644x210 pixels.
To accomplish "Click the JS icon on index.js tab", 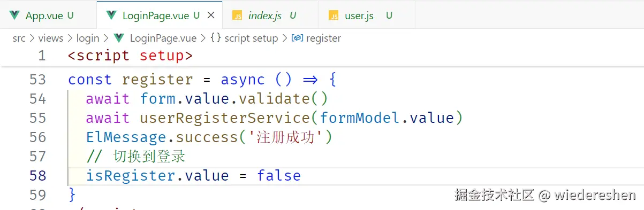I will (x=237, y=16).
